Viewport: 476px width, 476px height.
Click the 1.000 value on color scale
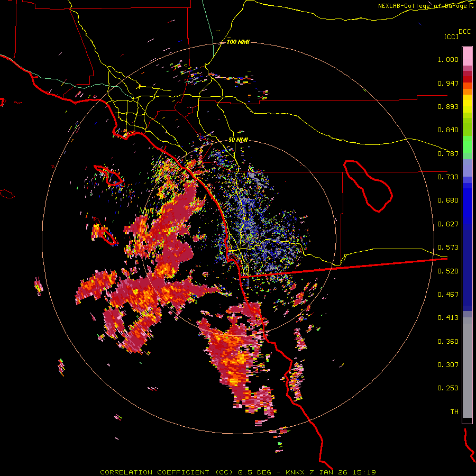click(x=448, y=59)
